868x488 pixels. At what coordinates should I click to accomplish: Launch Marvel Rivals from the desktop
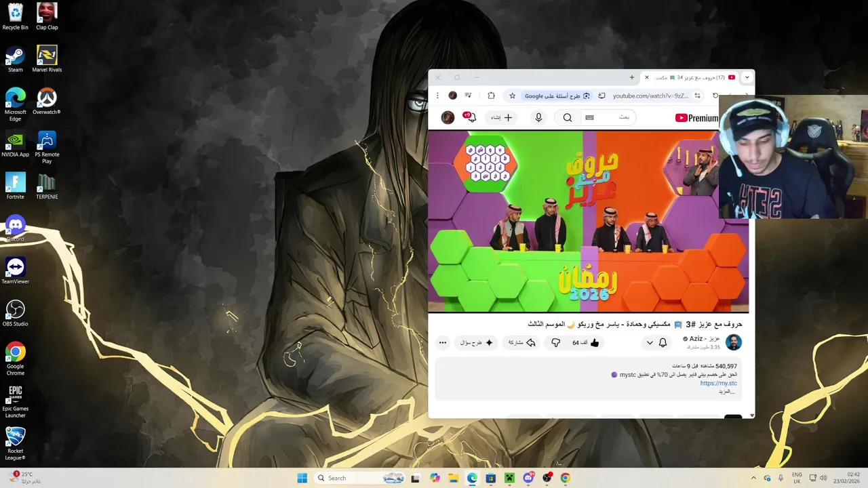[47, 59]
